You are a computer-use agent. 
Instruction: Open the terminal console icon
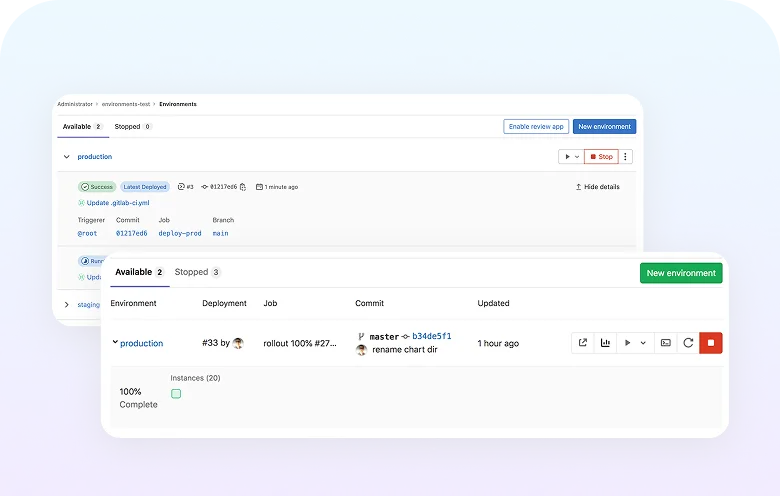coord(666,343)
